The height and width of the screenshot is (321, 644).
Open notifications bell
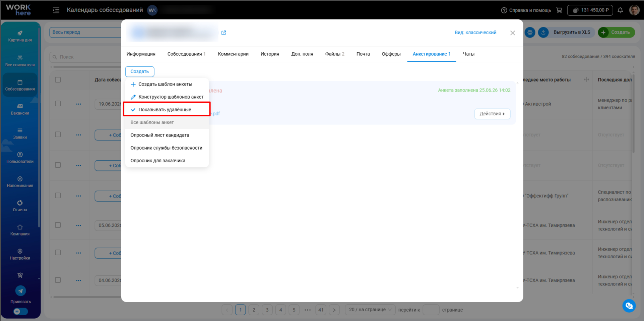click(x=620, y=10)
